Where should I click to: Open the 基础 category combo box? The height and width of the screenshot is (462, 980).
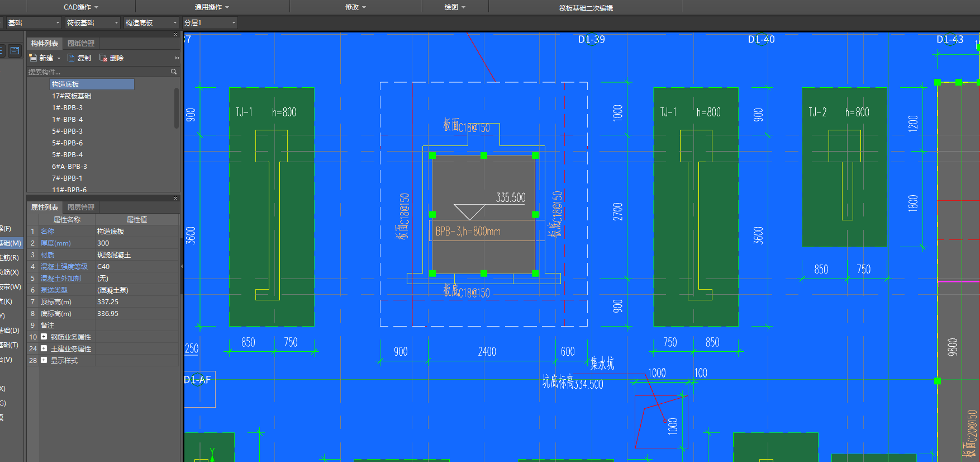[34, 22]
